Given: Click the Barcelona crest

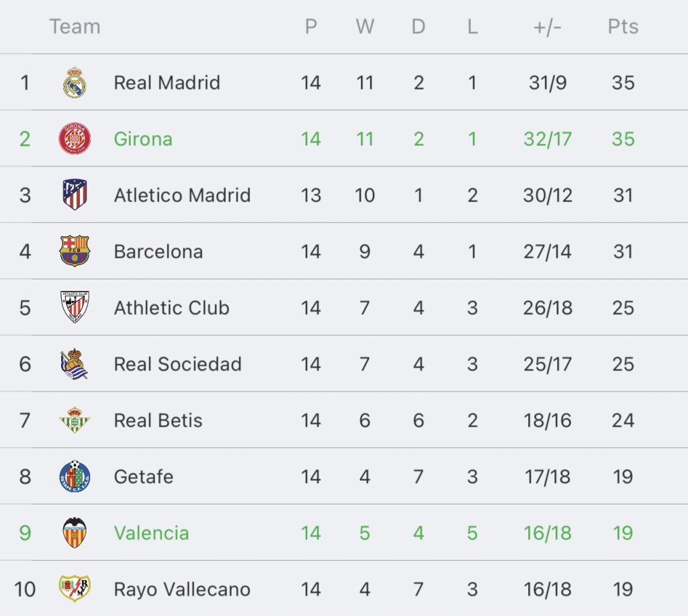Looking at the screenshot, I should point(75,251).
